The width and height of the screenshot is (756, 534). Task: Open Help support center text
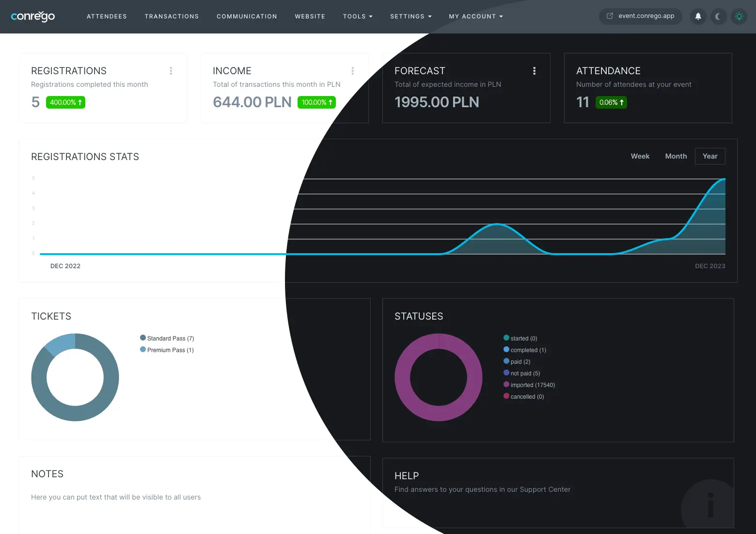click(x=482, y=489)
